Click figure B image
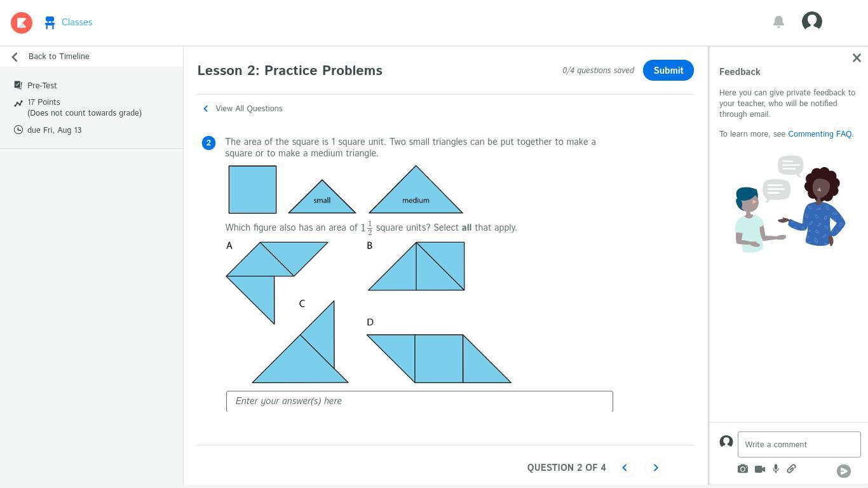The height and width of the screenshot is (488, 868). (x=417, y=266)
